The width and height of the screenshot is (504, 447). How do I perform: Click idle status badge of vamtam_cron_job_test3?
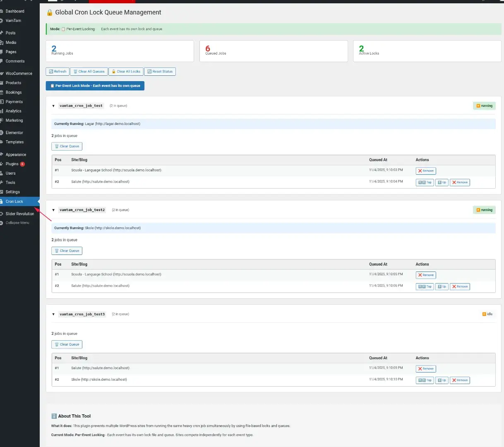487,314
